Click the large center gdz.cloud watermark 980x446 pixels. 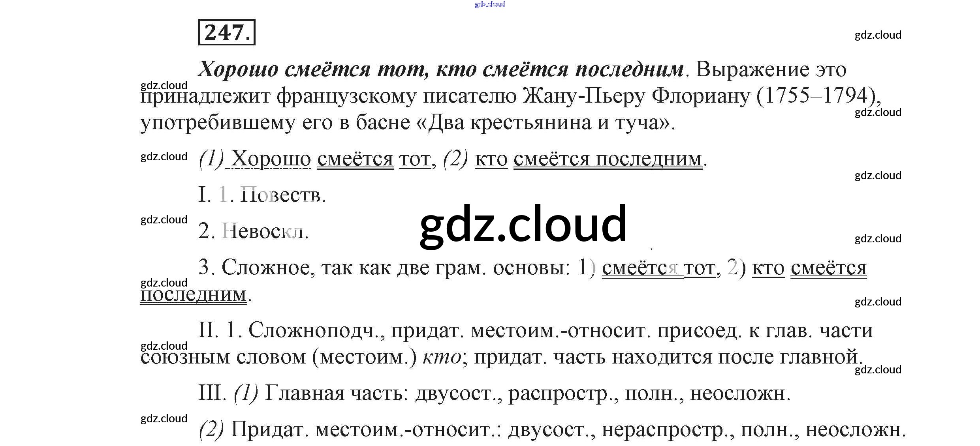coord(523,226)
